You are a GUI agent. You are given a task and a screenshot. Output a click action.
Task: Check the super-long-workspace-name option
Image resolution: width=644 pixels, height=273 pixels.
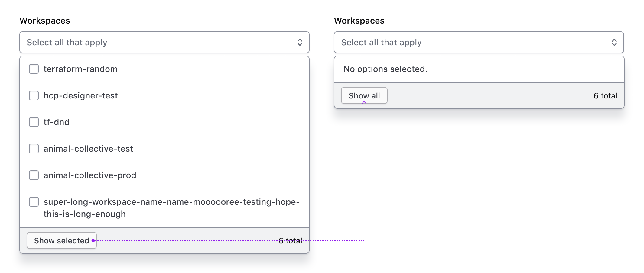[34, 202]
